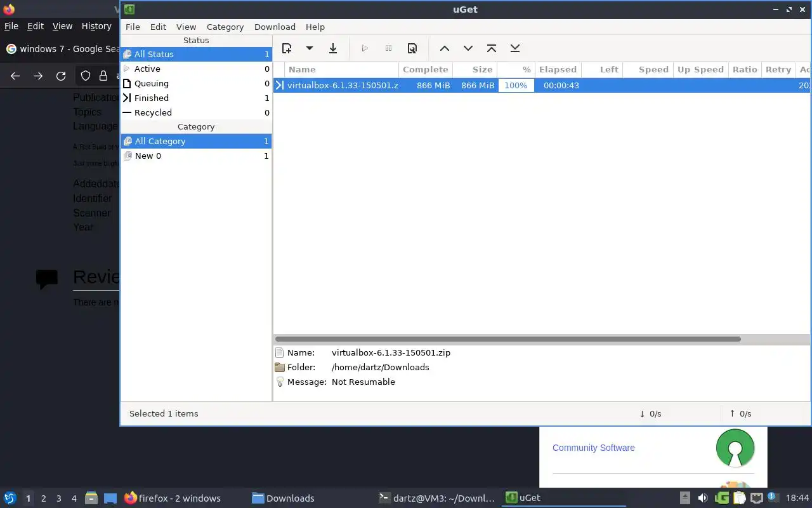This screenshot has width=812, height=508.
Task: Sort by % column header
Action: (516, 69)
